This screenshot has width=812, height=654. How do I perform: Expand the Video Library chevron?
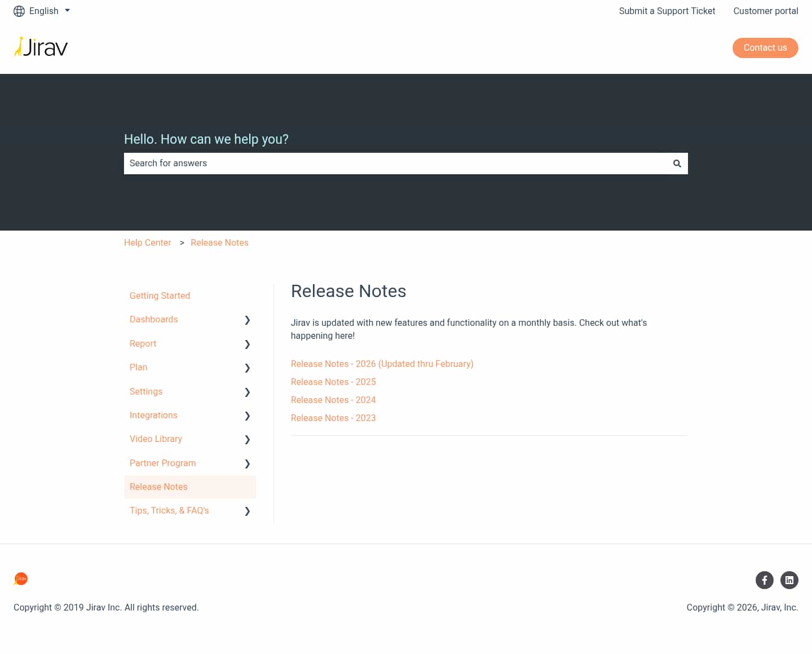[x=247, y=439]
